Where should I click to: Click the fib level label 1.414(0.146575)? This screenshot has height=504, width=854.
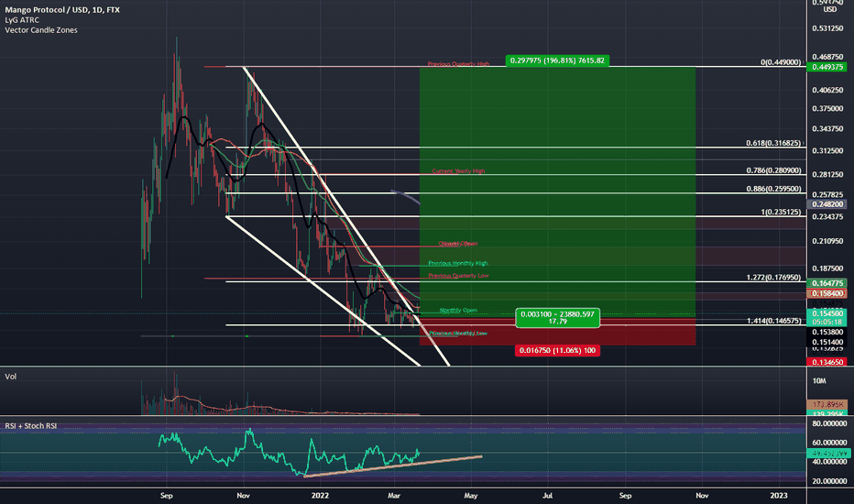(x=773, y=321)
